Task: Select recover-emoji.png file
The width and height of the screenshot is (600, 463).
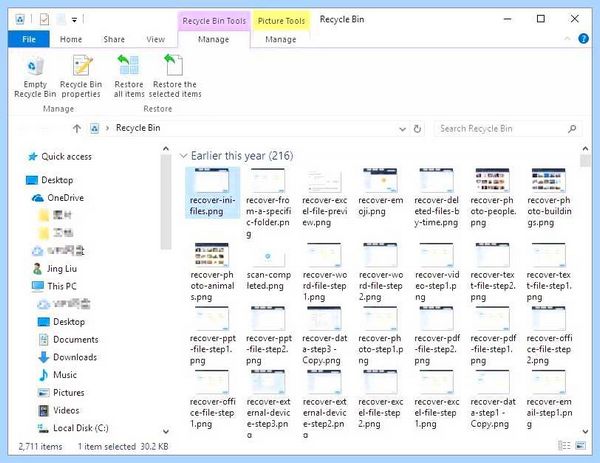Action: click(380, 192)
